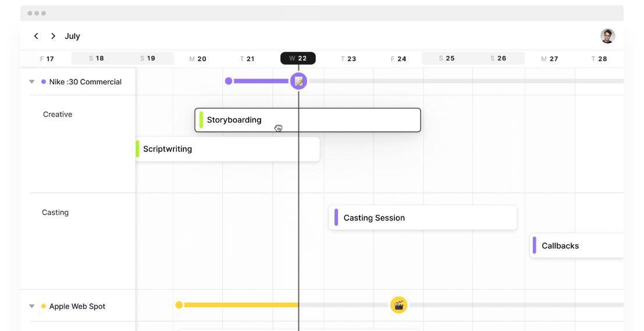
Task: Collapse the Apple Web Spot project
Action: pyautogui.click(x=32, y=307)
